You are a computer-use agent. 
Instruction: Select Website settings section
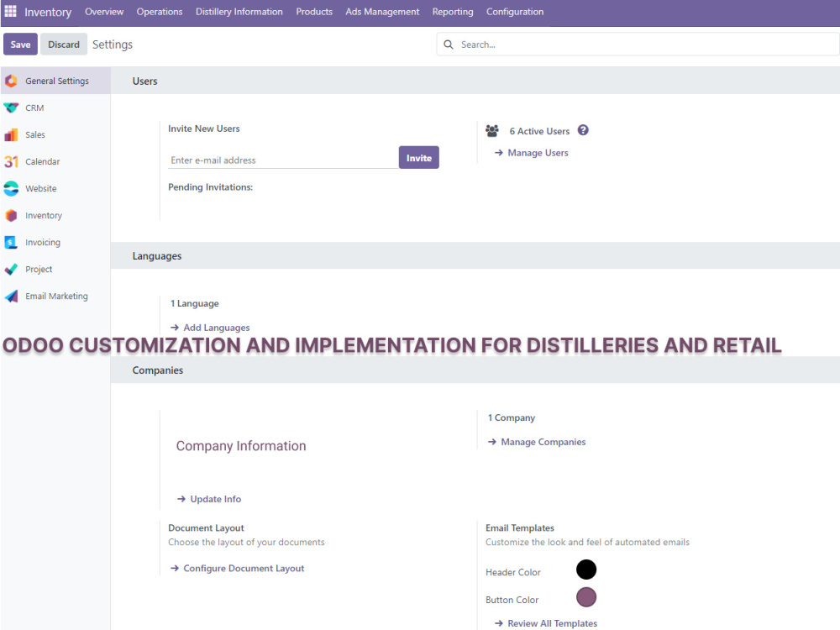point(55,188)
